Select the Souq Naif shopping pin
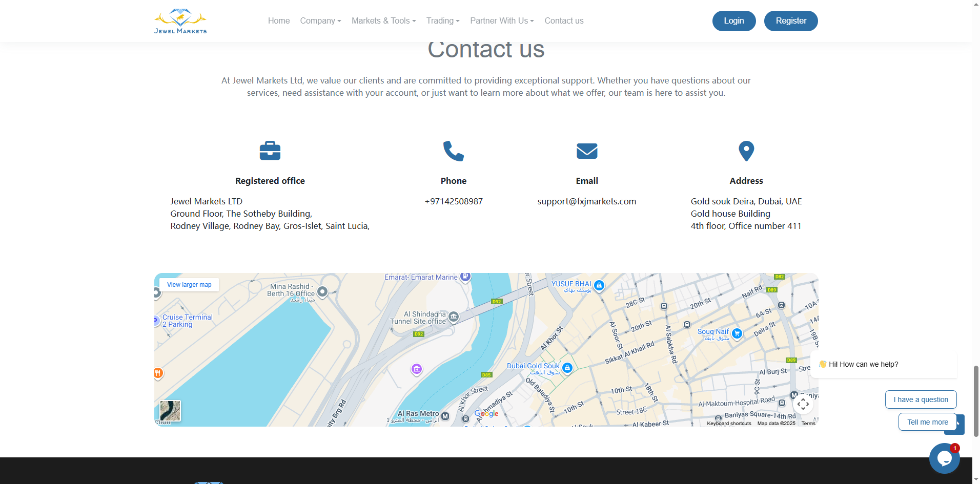 [x=737, y=334]
